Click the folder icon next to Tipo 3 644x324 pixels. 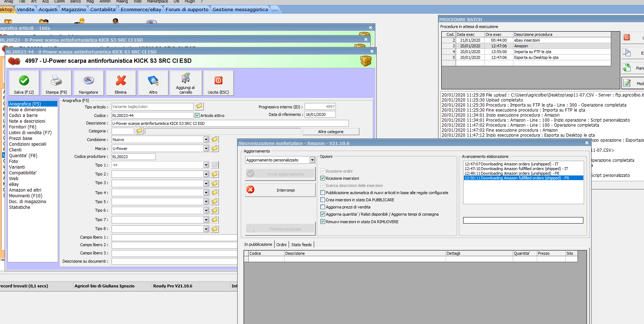(215, 183)
